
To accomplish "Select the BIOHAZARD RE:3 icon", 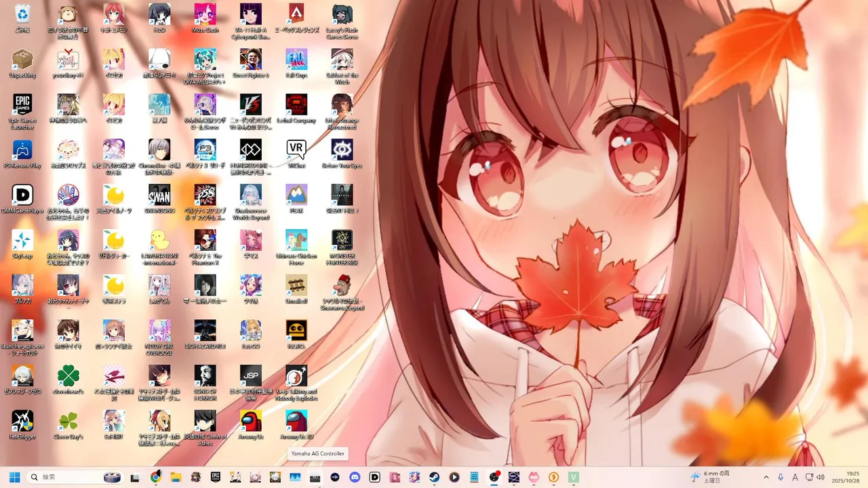I will 205,331.
